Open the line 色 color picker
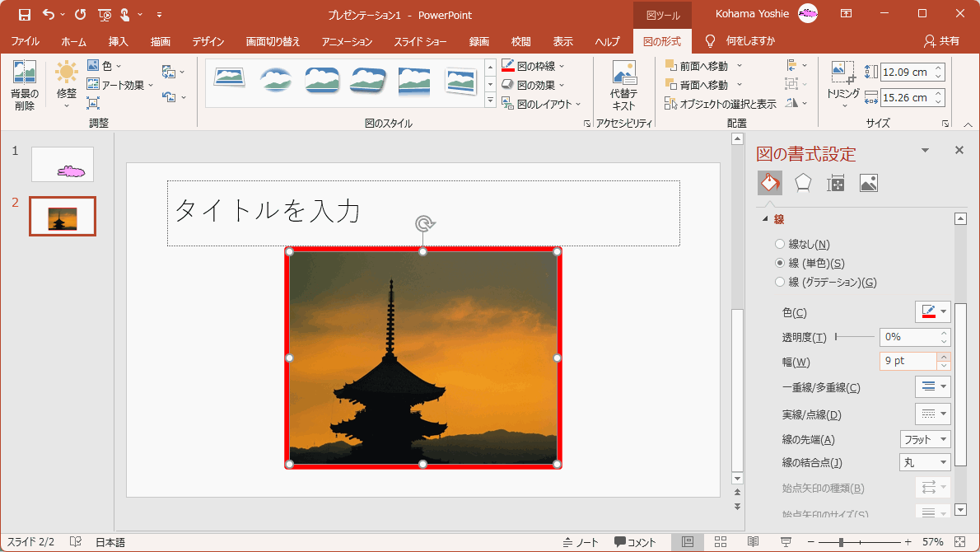The width and height of the screenshot is (980, 552). point(932,311)
